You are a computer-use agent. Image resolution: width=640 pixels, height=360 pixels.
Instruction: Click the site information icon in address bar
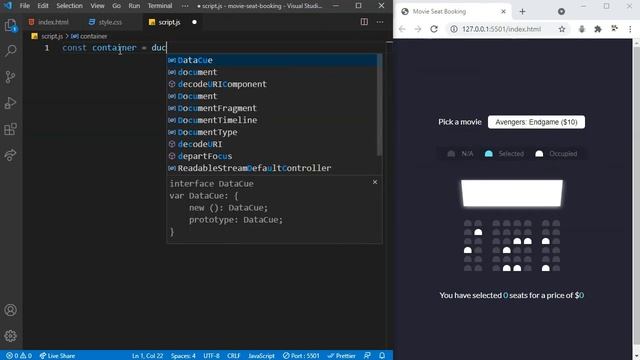tap(453, 29)
